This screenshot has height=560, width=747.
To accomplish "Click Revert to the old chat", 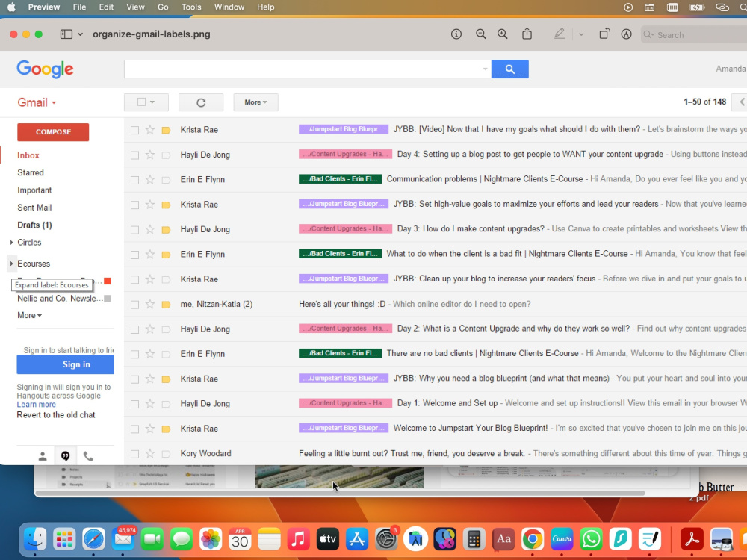I will coord(56,414).
